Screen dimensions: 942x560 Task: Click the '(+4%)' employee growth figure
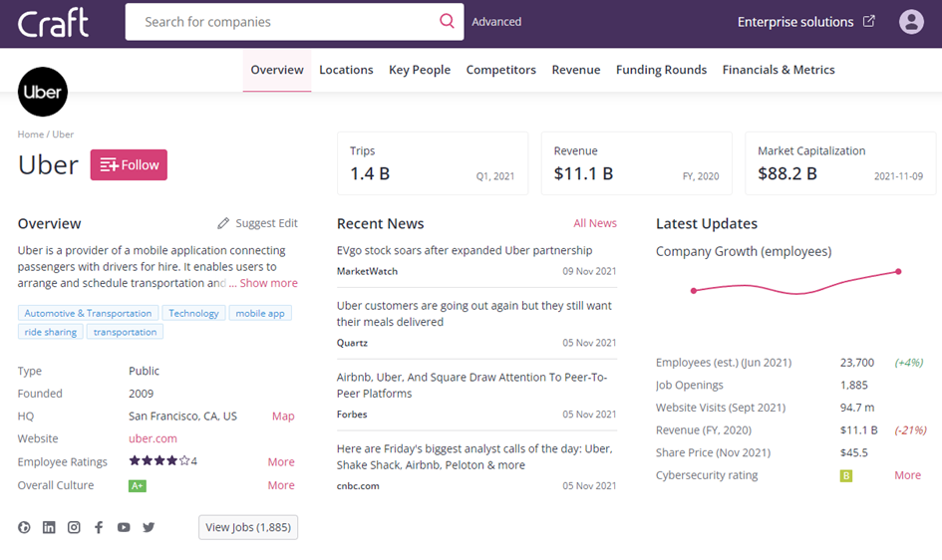pos(908,363)
